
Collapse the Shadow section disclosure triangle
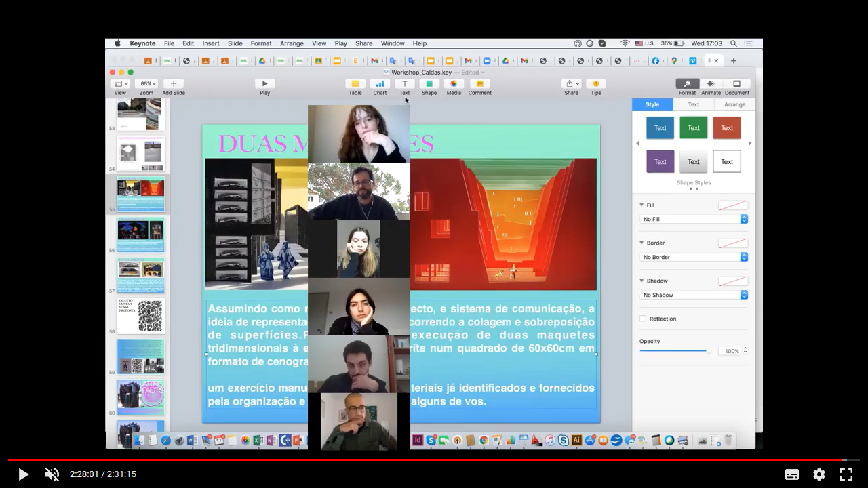tap(642, 281)
